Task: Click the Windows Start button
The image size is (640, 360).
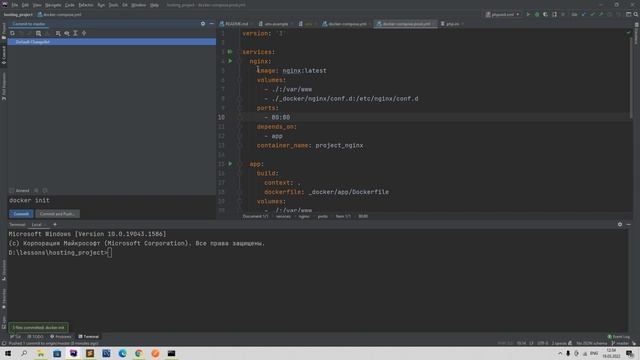Action: pyautogui.click(x=8, y=353)
